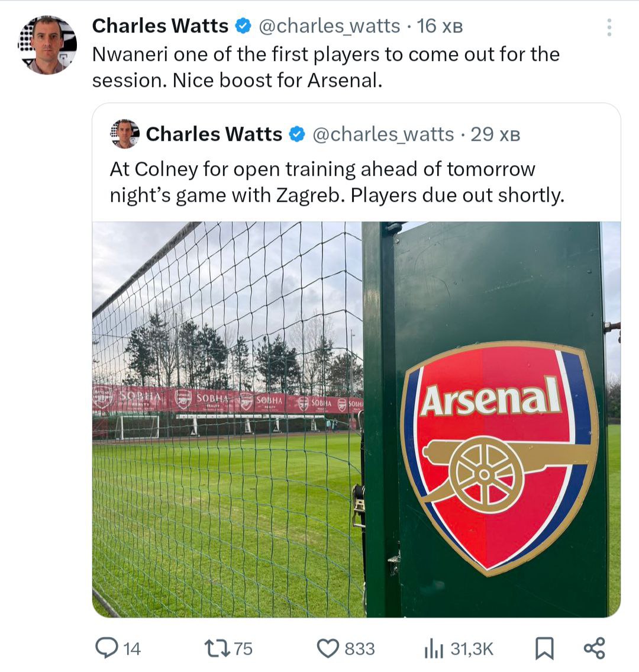This screenshot has height=672, width=639.
Task: Bookmark this tweet
Action: 544,648
